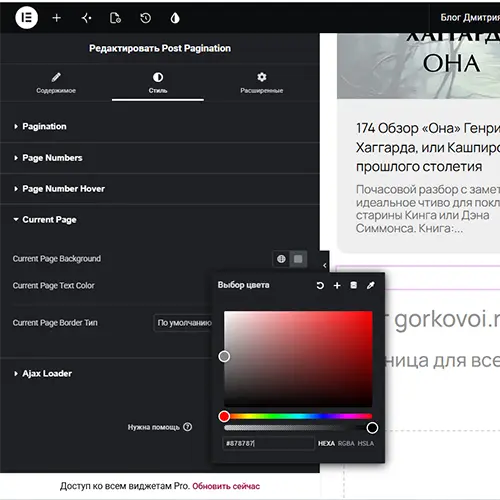
Task: Select the HEXA color format
Action: [326, 443]
